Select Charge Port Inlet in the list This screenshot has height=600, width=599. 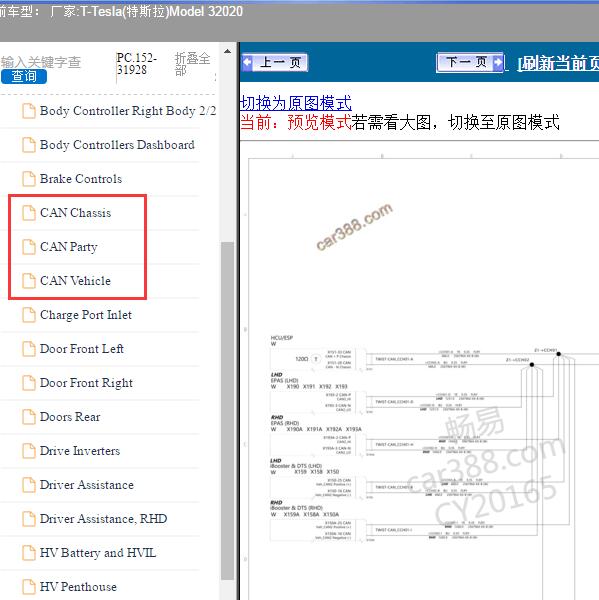86,315
